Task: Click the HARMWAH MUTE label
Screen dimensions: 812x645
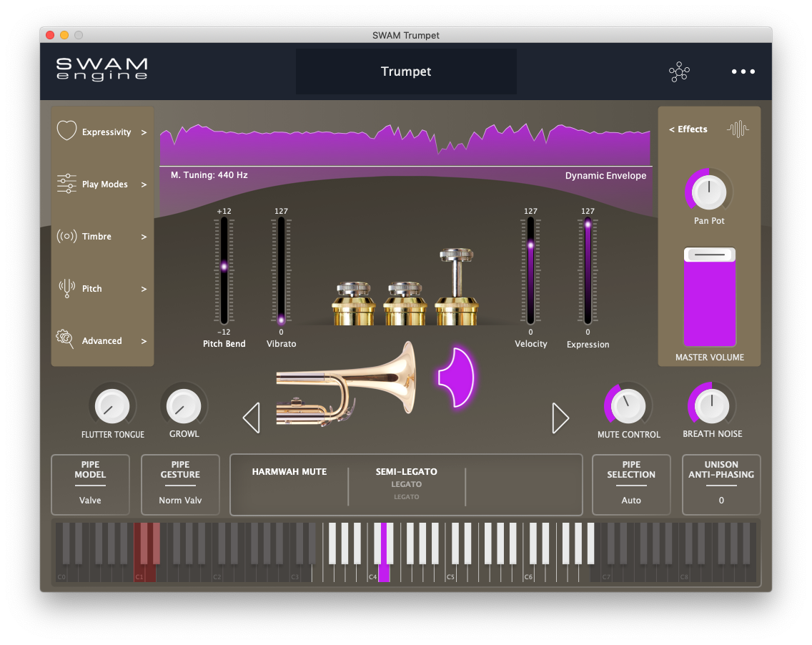Action: coord(289,471)
